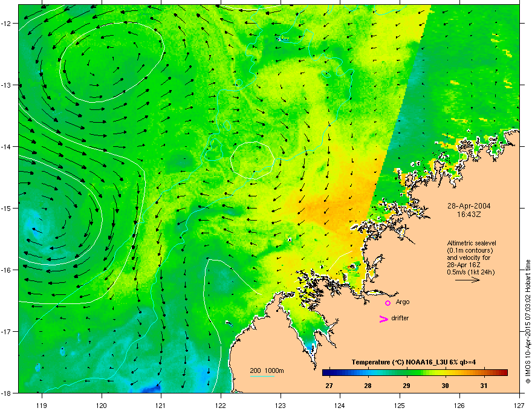Click the magenta Argo circle legend marker
This screenshot has height=411, width=532.
(388, 303)
